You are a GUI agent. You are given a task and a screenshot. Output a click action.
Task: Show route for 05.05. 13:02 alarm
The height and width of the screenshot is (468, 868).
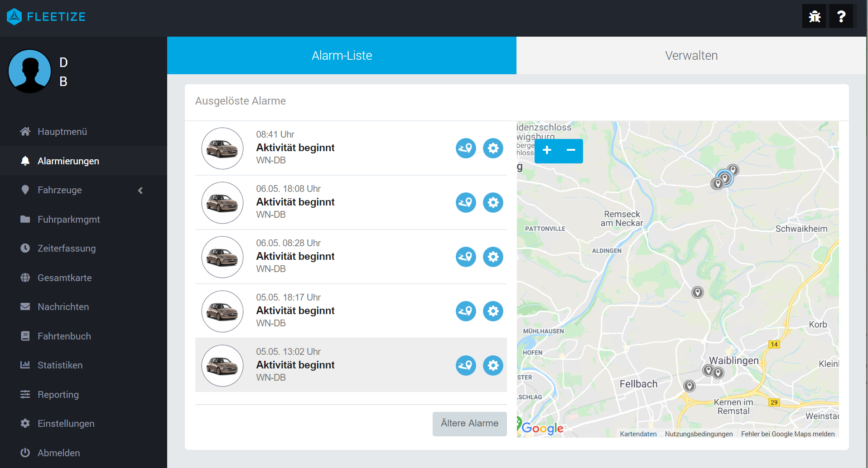(x=466, y=365)
